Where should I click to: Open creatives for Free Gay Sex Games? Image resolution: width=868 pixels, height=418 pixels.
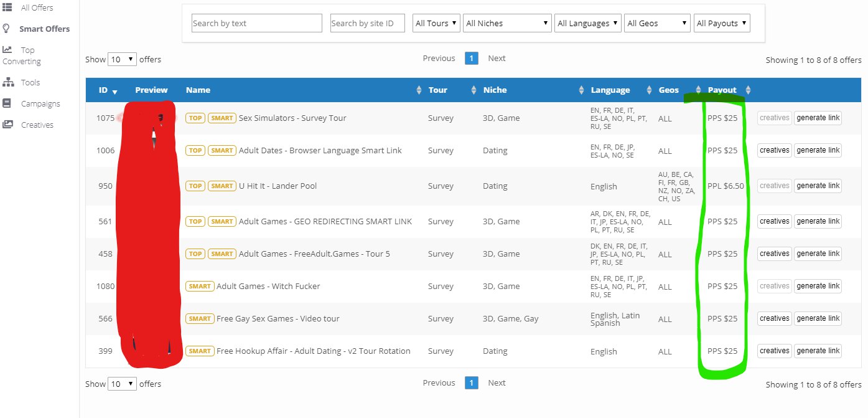pos(775,318)
